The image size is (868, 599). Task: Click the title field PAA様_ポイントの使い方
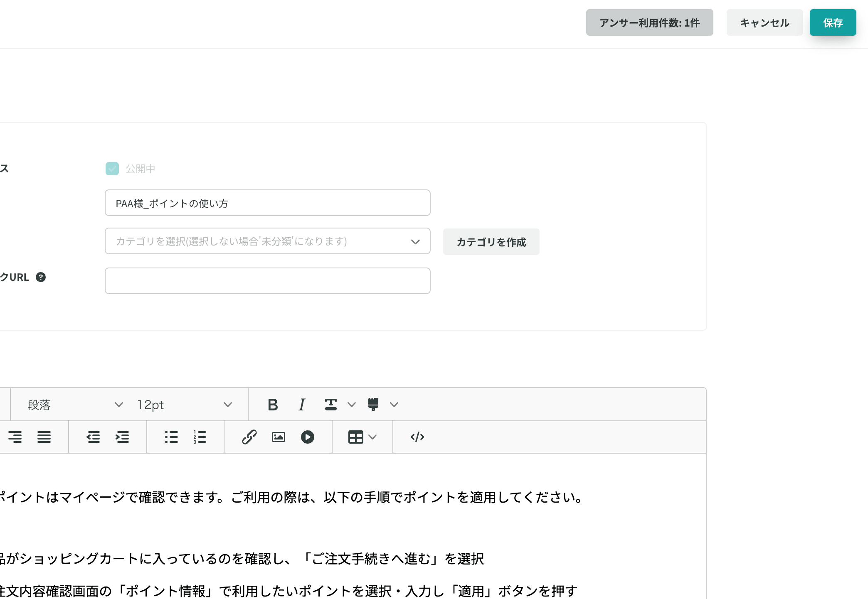coord(268,203)
